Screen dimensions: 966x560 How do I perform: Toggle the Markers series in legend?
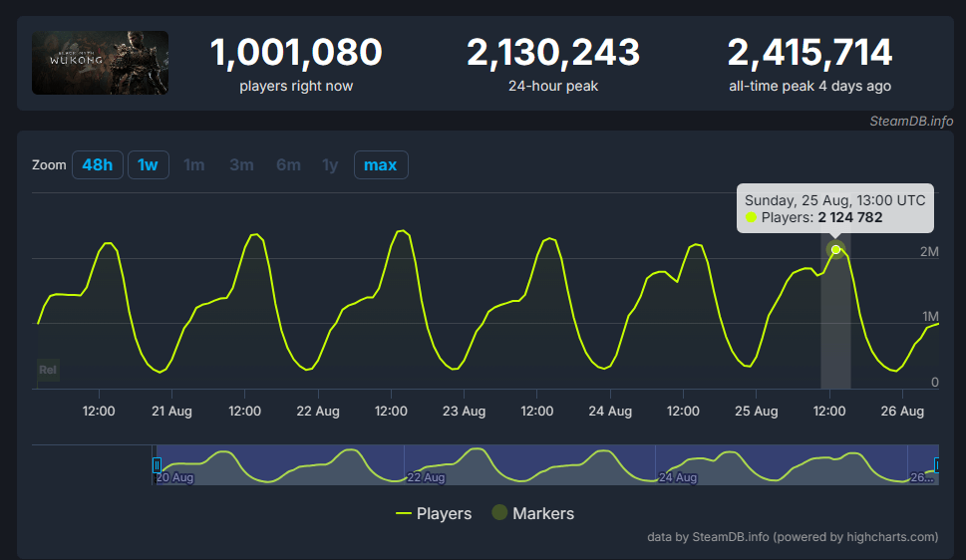pos(533,514)
